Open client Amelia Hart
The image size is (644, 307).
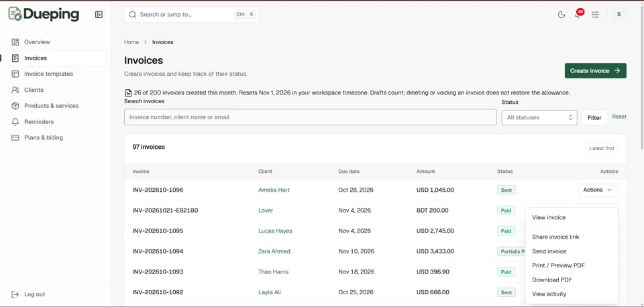pyautogui.click(x=274, y=190)
